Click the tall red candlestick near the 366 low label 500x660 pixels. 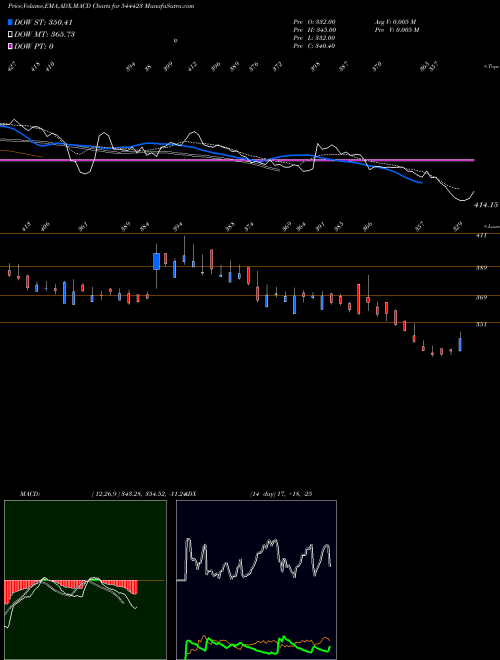359,298
